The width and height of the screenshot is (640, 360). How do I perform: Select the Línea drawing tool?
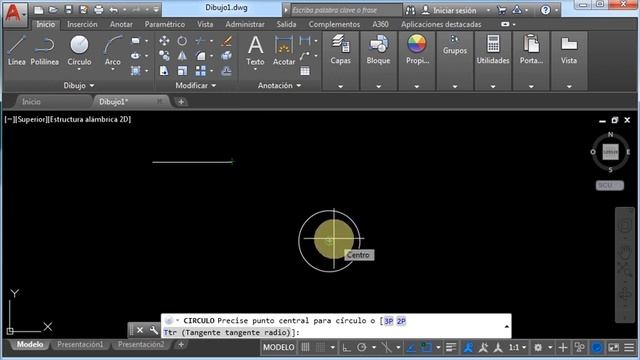click(16, 50)
